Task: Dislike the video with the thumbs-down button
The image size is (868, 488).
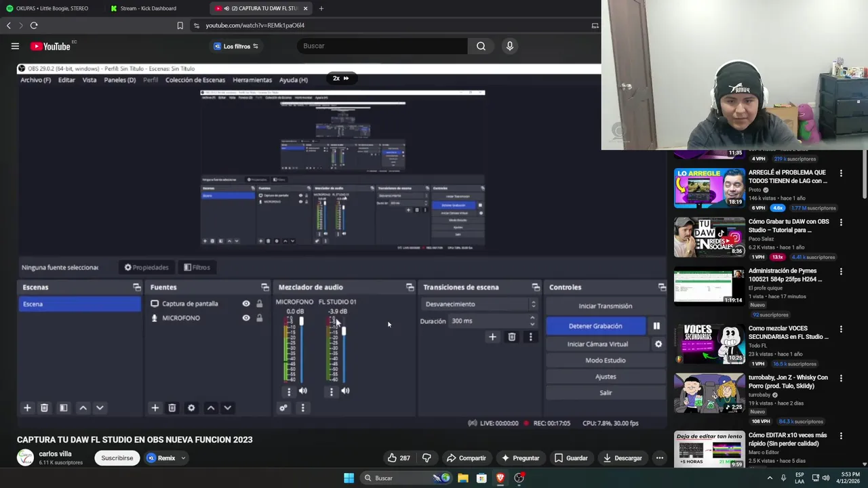Action: coord(427,458)
